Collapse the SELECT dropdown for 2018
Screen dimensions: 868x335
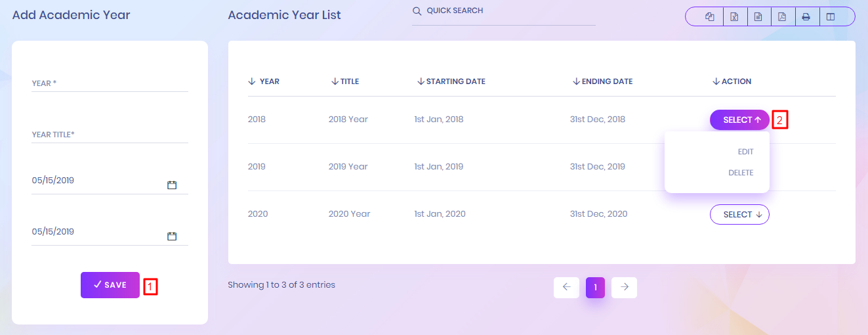(739, 120)
